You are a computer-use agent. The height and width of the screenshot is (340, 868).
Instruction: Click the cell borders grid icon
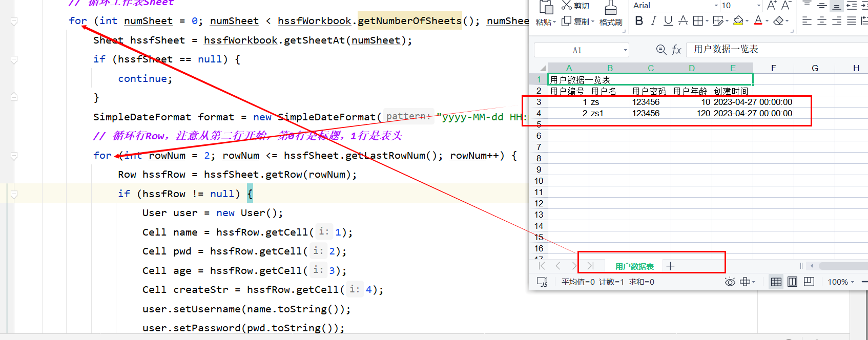point(698,21)
